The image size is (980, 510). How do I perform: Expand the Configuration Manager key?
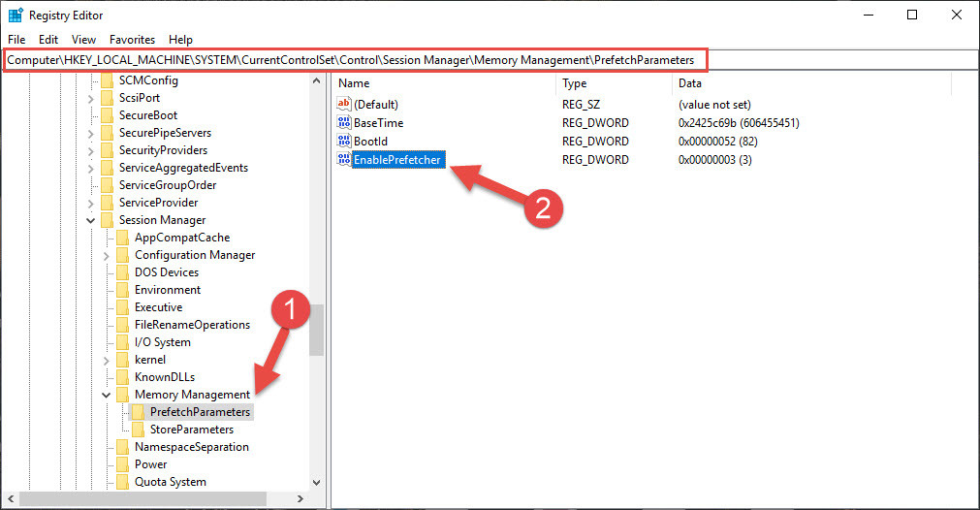coord(107,256)
